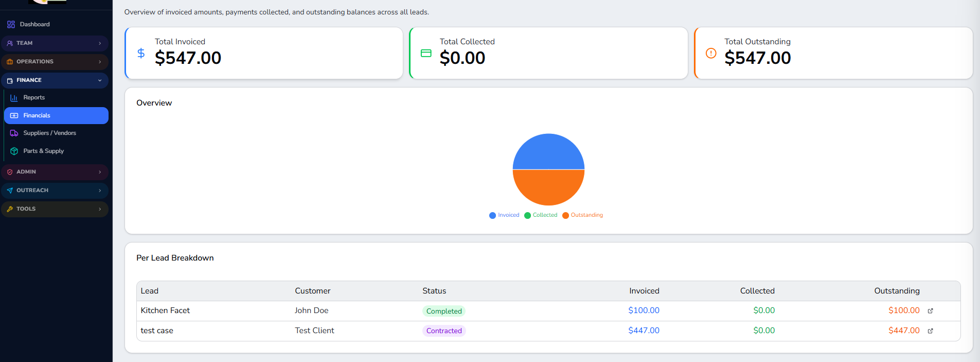The width and height of the screenshot is (980, 362).
Task: Click the Overview chart heading
Action: click(x=154, y=103)
